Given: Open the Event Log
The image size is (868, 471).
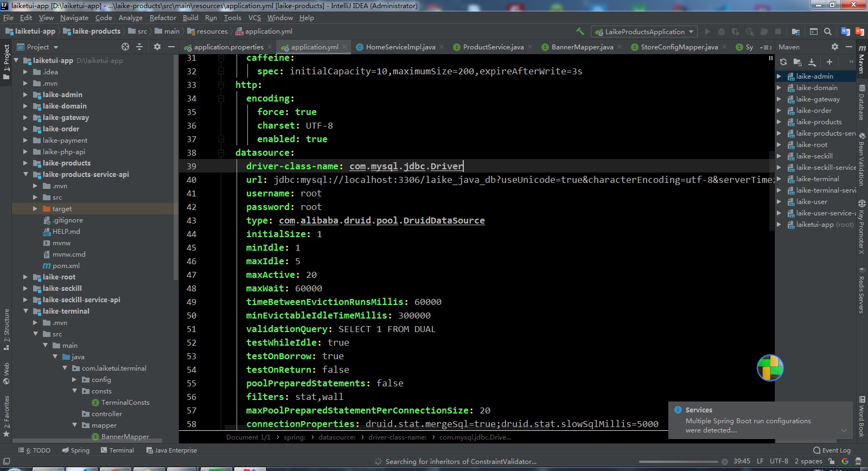Looking at the screenshot, I should tap(832, 450).
